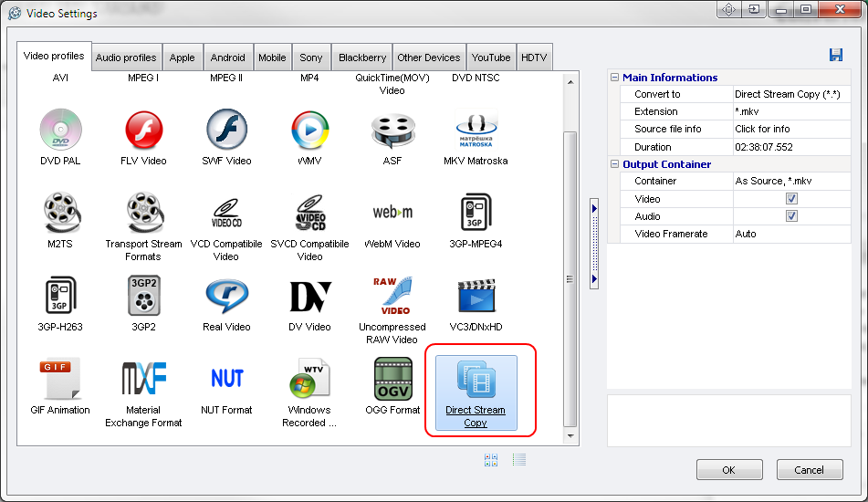Pick the VC3/DNxHD clapperboard icon
Screen dimensions: 868x502
coord(476,296)
